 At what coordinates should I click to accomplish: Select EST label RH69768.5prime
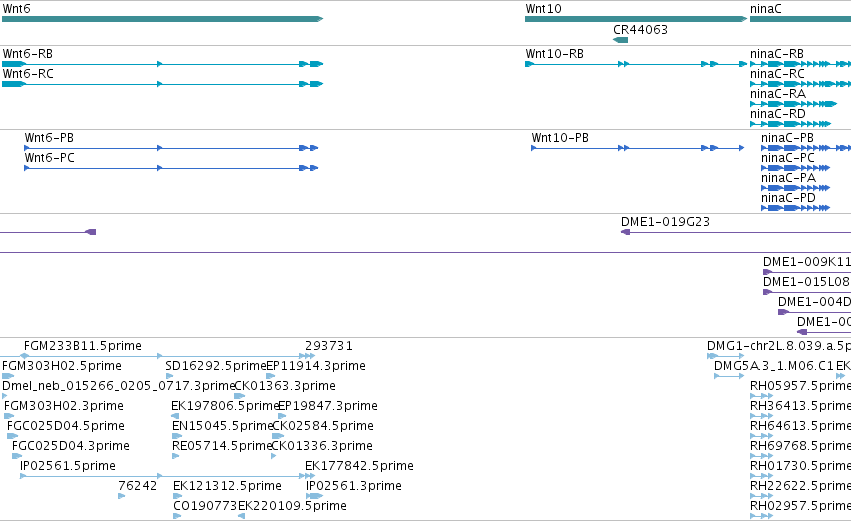click(801, 446)
